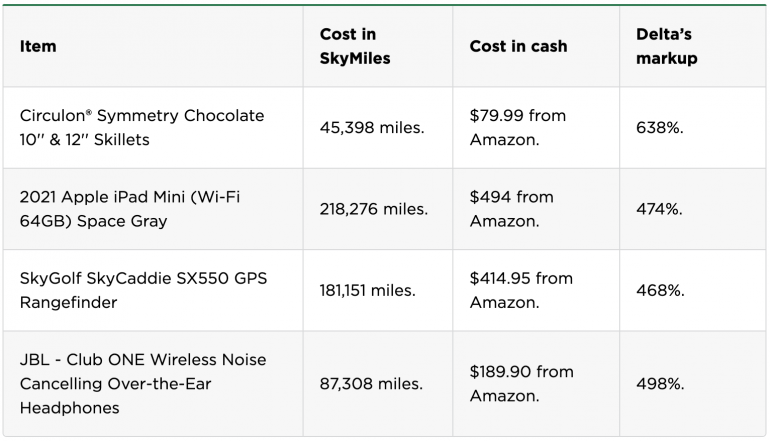Click the $494 from Amazon cell

click(511, 209)
